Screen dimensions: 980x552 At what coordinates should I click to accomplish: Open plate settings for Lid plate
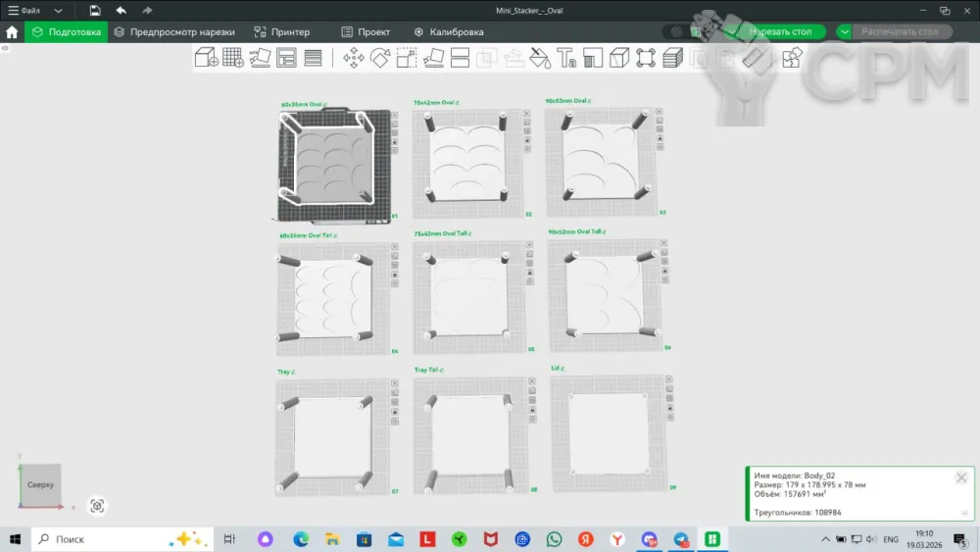pos(670,418)
